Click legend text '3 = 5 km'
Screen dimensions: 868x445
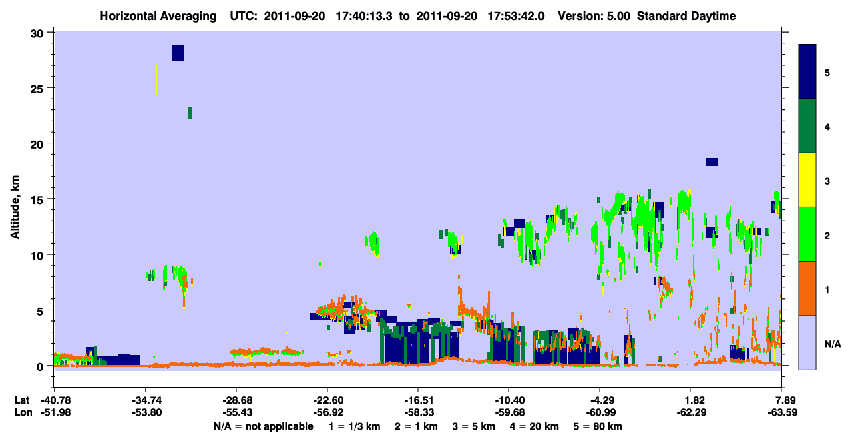[475, 426]
